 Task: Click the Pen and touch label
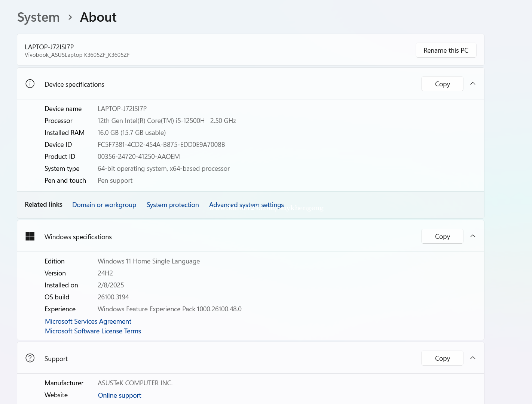tap(65, 181)
